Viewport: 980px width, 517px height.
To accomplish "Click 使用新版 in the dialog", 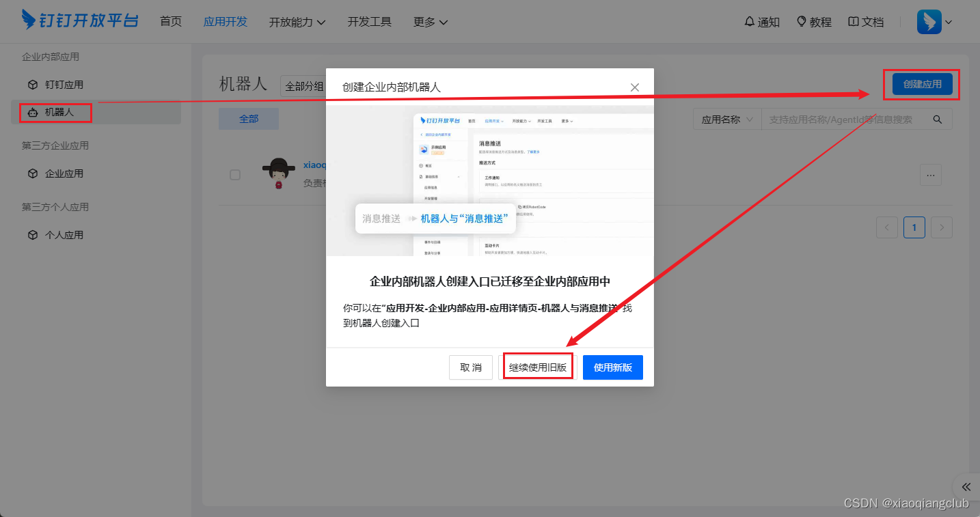I will click(613, 367).
